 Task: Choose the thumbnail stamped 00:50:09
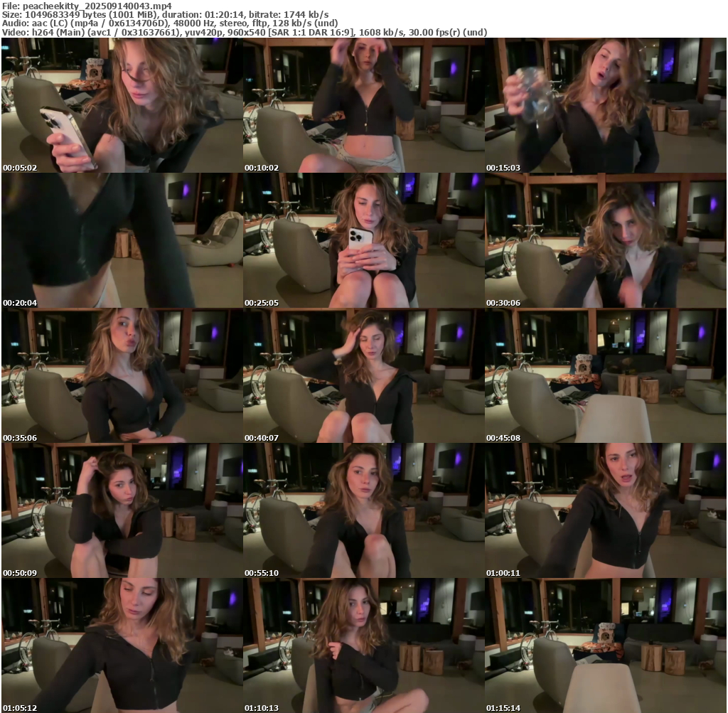click(122, 510)
